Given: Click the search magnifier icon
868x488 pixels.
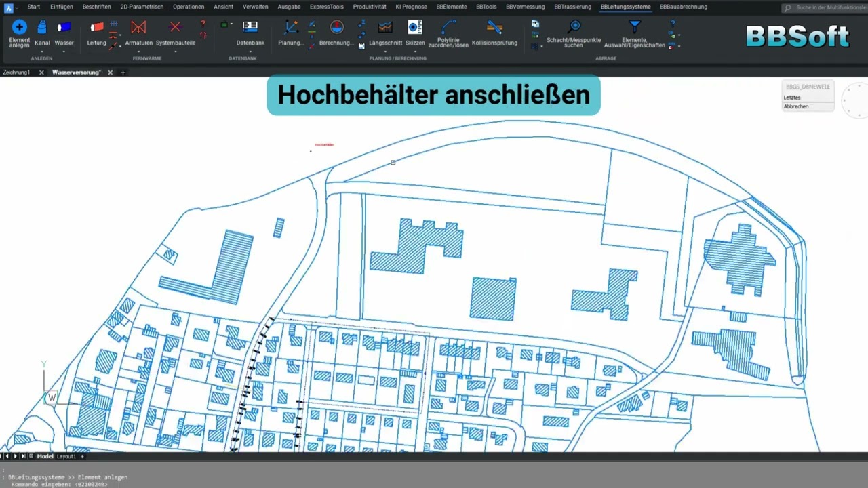Looking at the screenshot, I should click(787, 7).
